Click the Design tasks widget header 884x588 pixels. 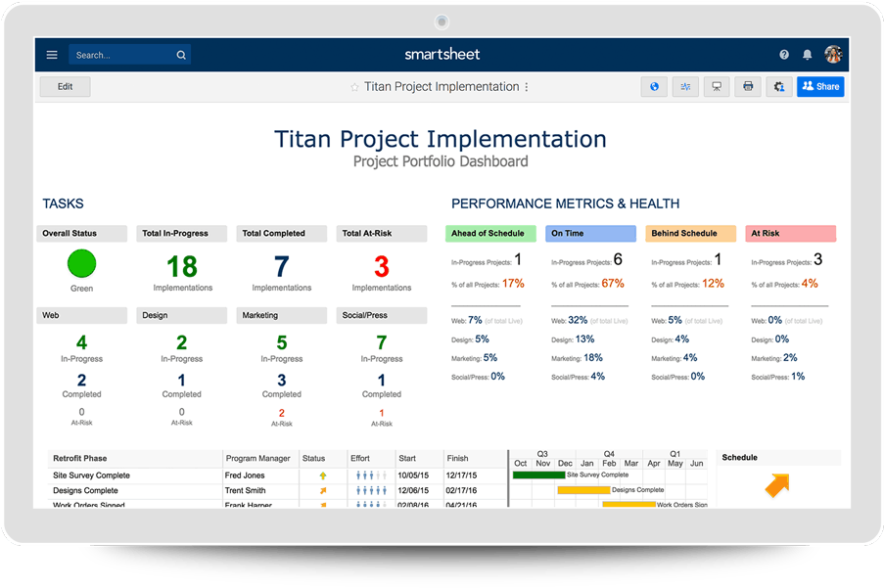click(x=181, y=315)
